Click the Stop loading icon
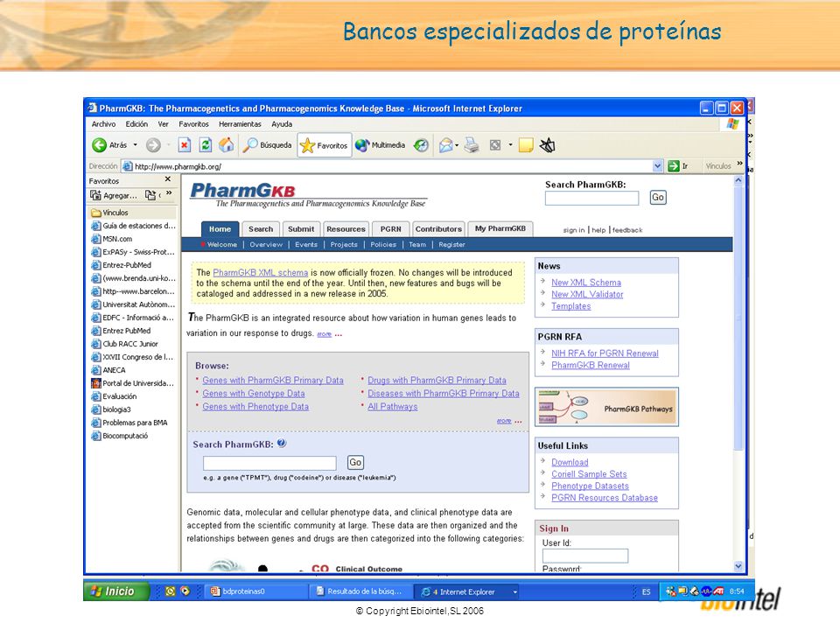Viewport: 840px width, 630px height. tap(185, 145)
